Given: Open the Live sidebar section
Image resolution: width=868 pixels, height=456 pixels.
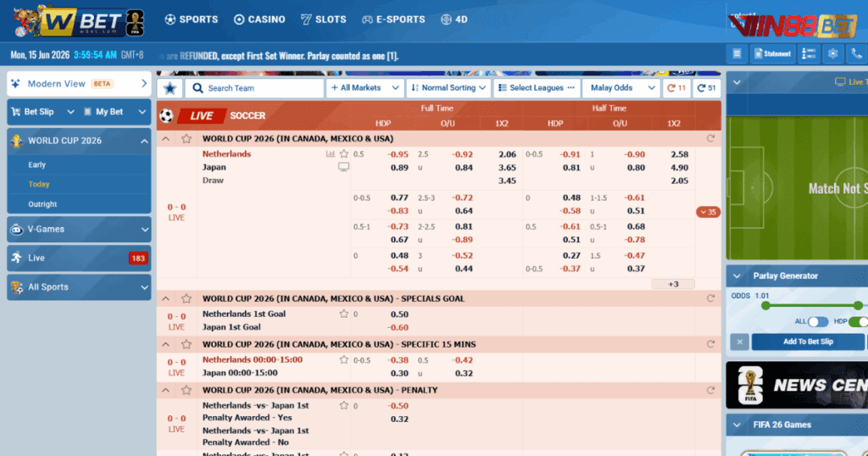Looking at the screenshot, I should (x=79, y=258).
